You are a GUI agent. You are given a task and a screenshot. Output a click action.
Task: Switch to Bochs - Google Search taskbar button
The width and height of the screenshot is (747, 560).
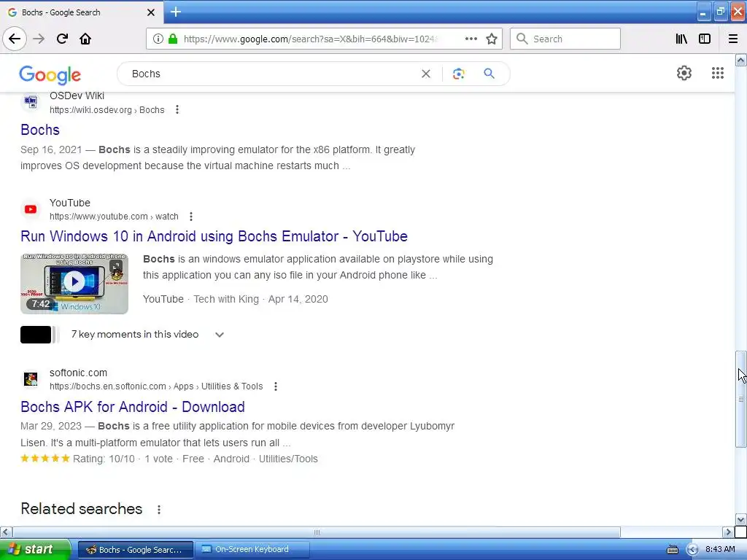click(135, 550)
